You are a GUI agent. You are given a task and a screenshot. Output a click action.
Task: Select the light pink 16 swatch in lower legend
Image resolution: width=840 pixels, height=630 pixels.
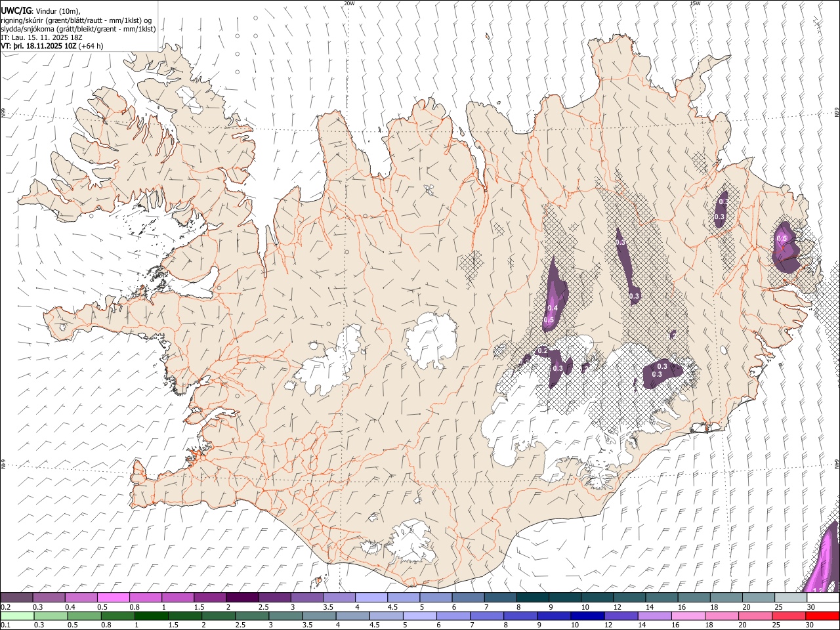pyautogui.click(x=688, y=616)
